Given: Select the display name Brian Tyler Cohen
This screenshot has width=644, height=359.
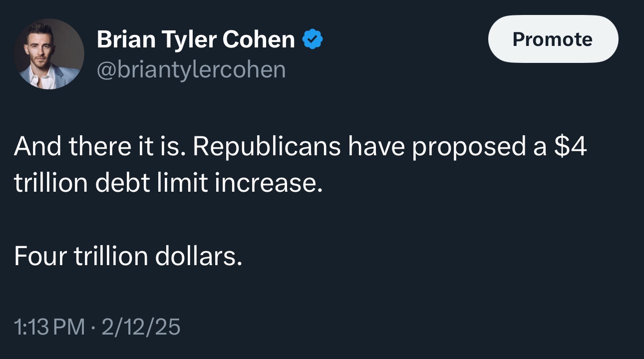Looking at the screenshot, I should (x=196, y=39).
